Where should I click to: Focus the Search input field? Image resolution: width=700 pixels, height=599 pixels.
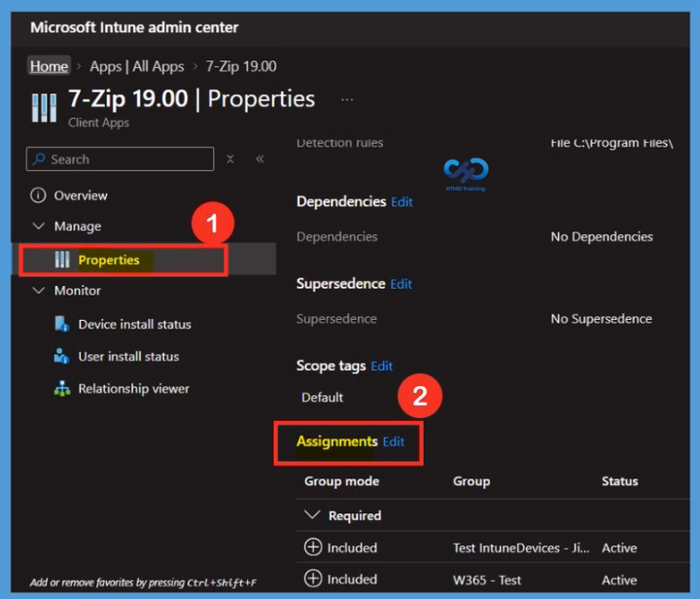coord(121,159)
